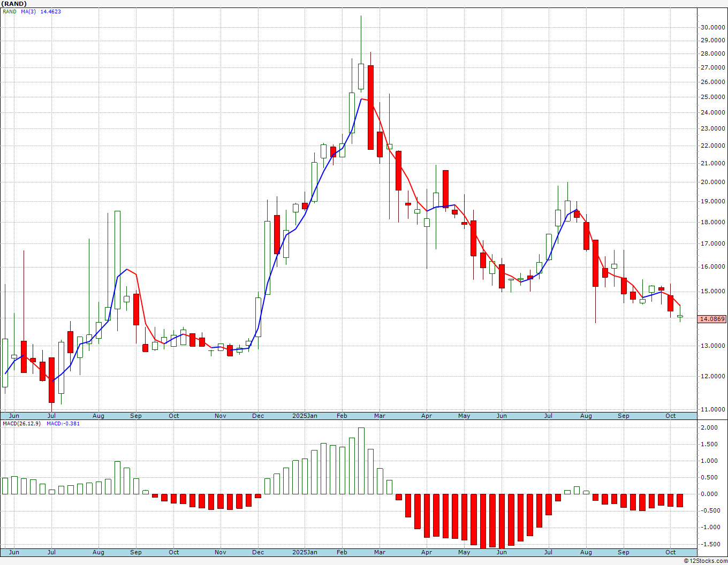The image size is (728, 565).
Task: Click 2025Jan on the MACD date axis
Action: point(305,552)
